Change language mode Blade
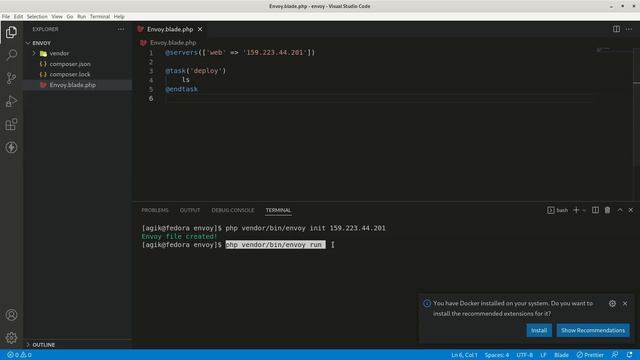The image size is (640, 360). click(x=561, y=355)
